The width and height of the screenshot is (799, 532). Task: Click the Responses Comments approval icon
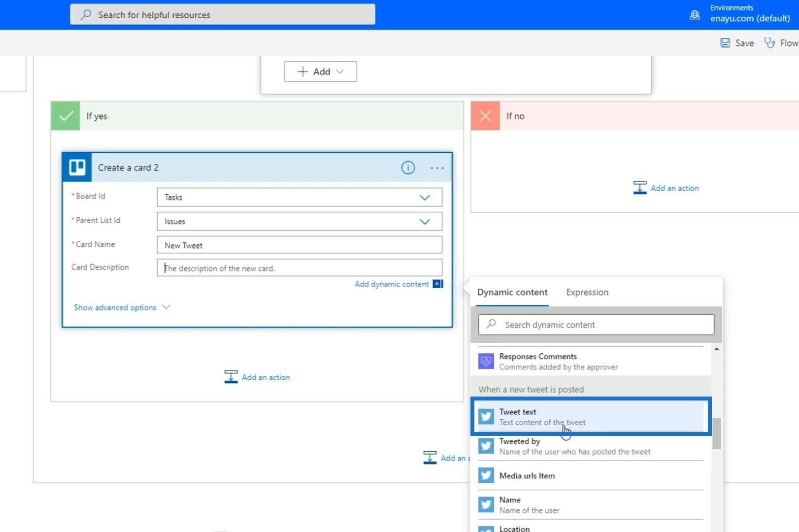(486, 362)
